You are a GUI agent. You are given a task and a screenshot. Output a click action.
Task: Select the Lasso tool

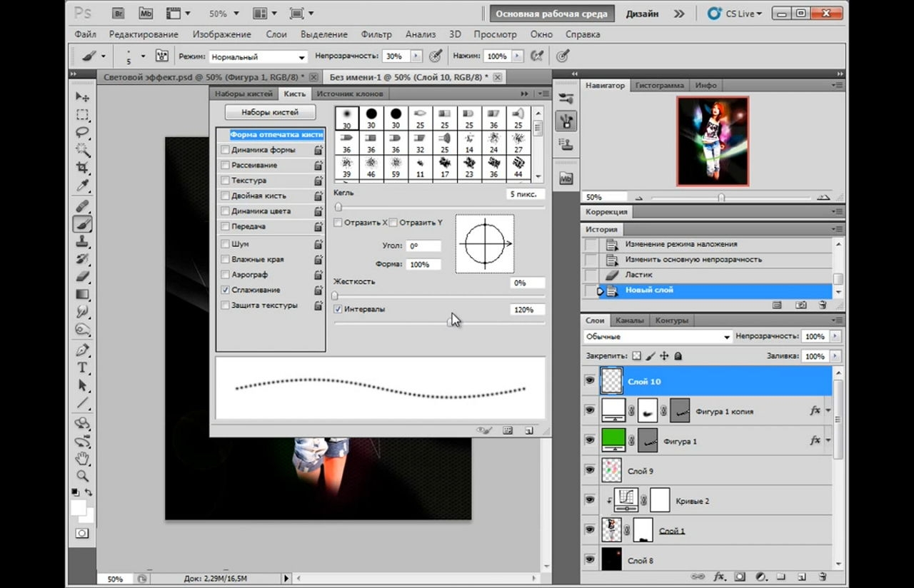click(83, 133)
